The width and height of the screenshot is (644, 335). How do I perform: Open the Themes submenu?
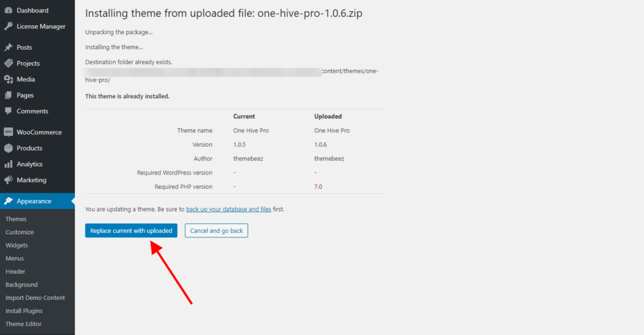[x=16, y=219]
